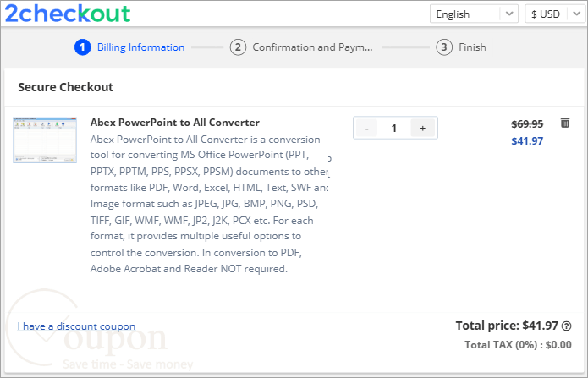Click the I have a discount coupon link
Viewport: 588px width, 378px height.
click(76, 326)
